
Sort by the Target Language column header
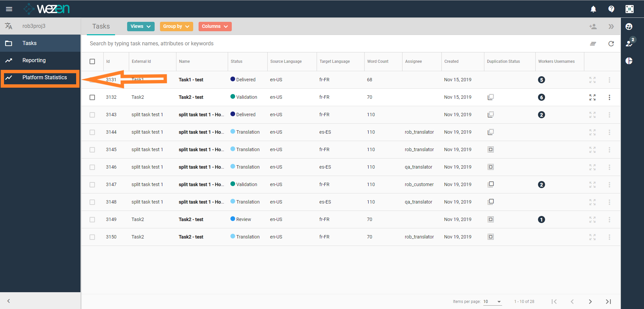click(x=334, y=61)
